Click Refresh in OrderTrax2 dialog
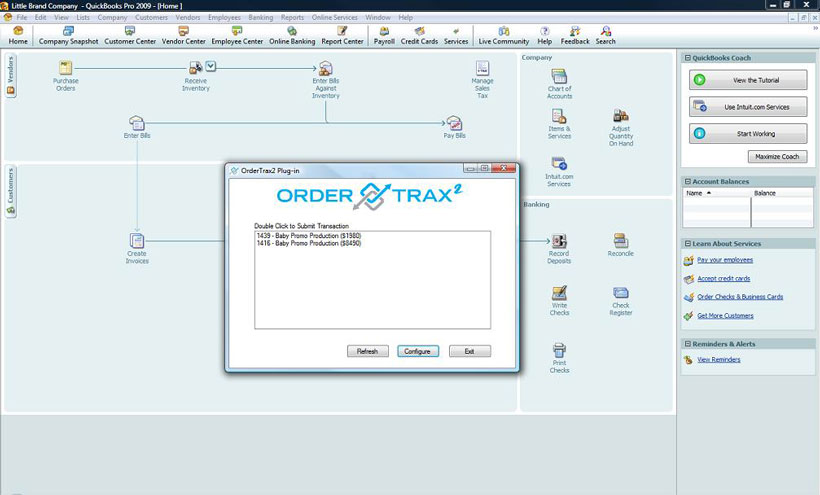Viewport: 820px width, 495px height. coord(368,351)
